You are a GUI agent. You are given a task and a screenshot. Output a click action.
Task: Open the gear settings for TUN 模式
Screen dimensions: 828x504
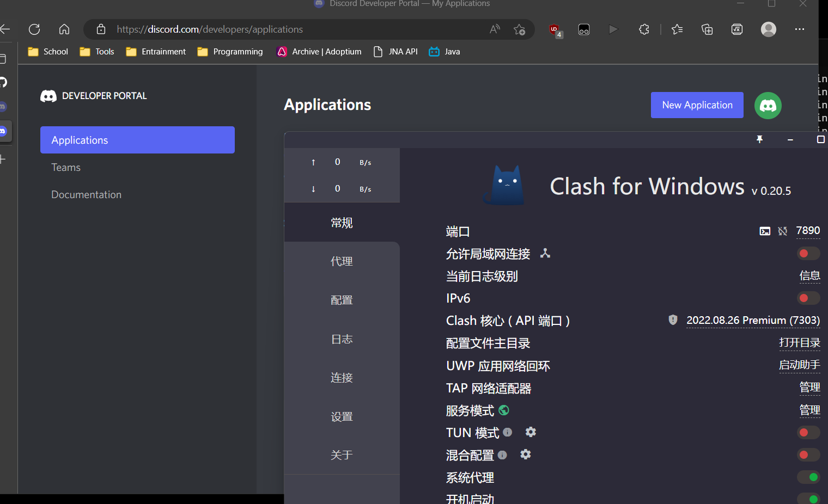click(x=531, y=432)
